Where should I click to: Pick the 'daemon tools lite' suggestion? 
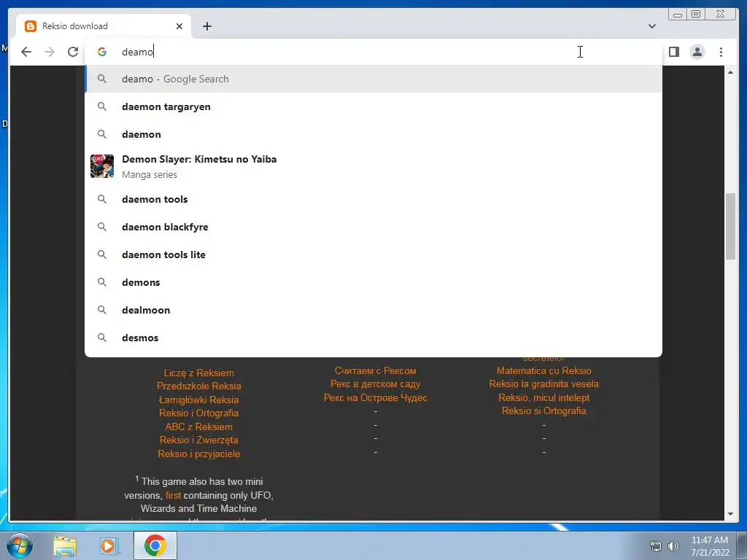pyautogui.click(x=373, y=254)
